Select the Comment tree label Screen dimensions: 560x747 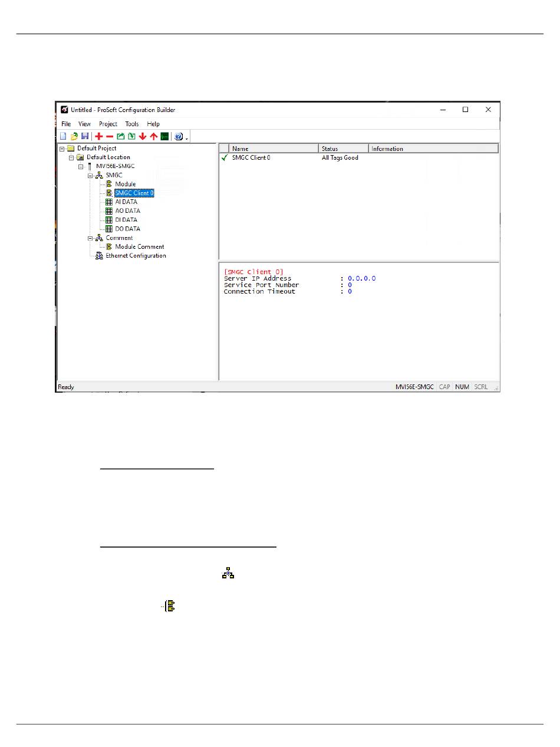tap(120, 238)
